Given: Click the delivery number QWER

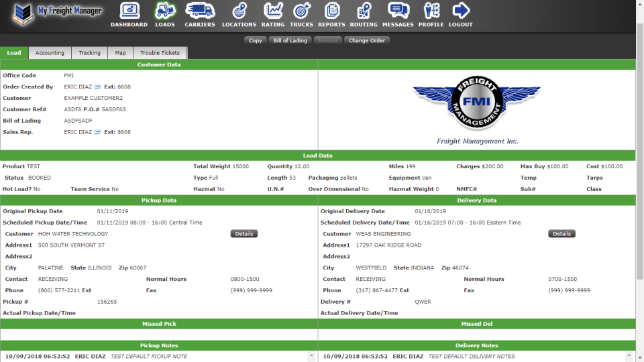Looking at the screenshot, I should pyautogui.click(x=423, y=302).
